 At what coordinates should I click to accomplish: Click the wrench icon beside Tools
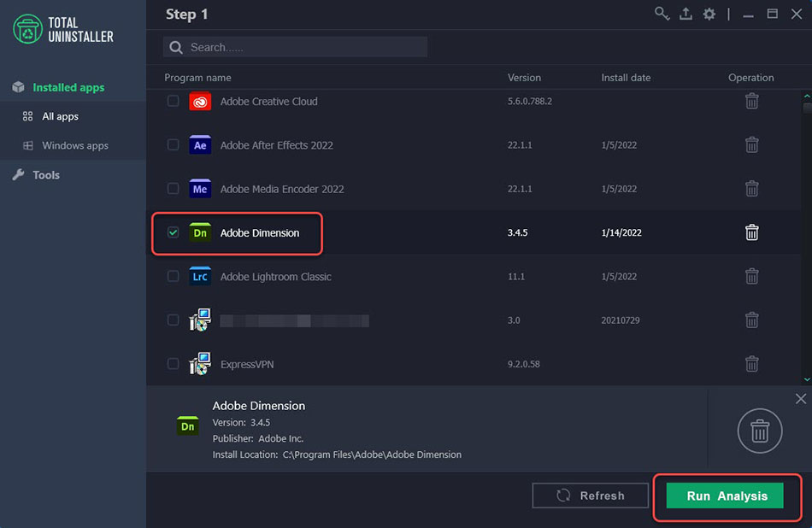[19, 175]
